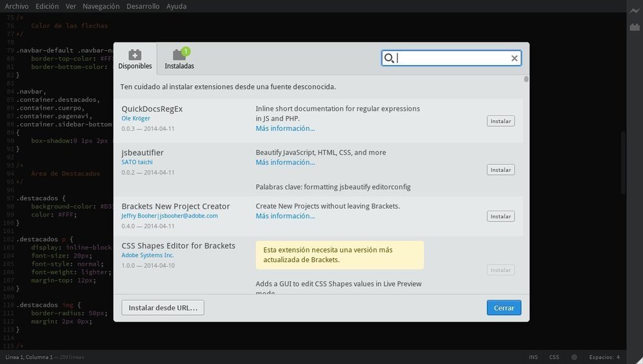Viewport: 643px width, 364px height.
Task: Click the linting status circle in status bar
Action: click(x=573, y=357)
